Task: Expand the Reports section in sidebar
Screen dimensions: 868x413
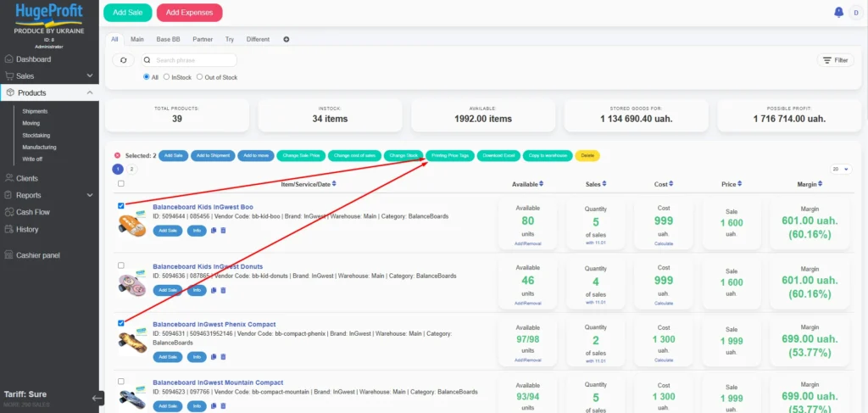Action: coord(49,195)
